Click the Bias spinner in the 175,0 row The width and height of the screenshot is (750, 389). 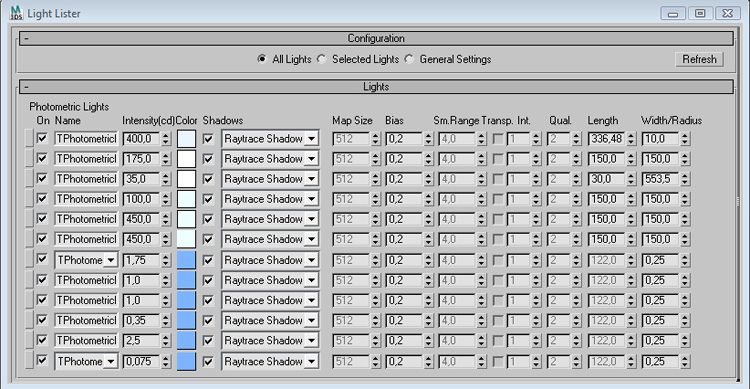tap(429, 159)
